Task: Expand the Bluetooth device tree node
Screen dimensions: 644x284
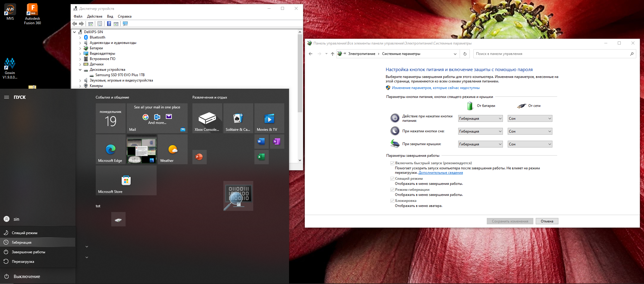Action: (80, 38)
